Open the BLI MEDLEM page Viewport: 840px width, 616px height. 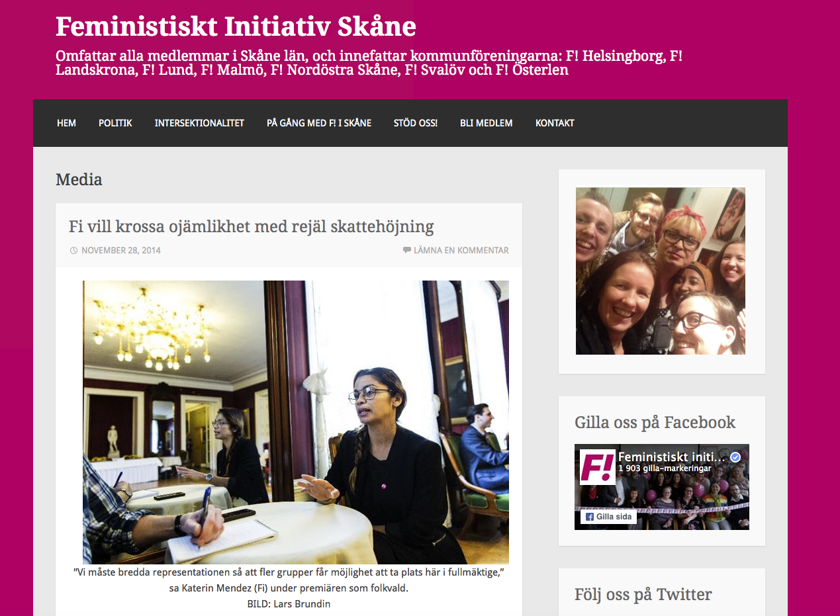coord(487,123)
